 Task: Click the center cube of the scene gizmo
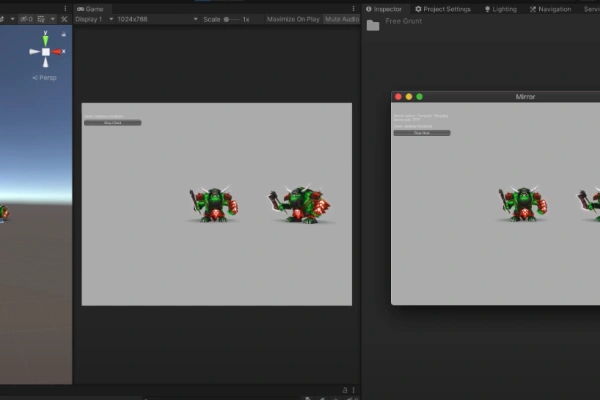(45, 51)
